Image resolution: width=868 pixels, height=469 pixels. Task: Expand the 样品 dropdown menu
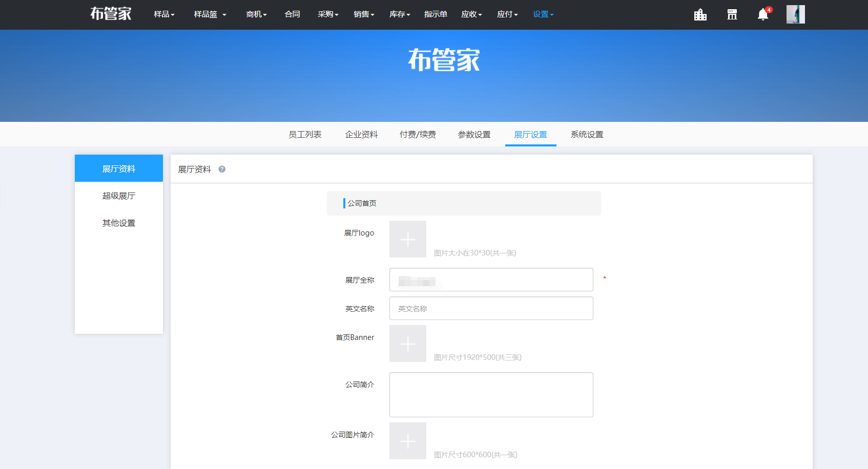coord(164,14)
